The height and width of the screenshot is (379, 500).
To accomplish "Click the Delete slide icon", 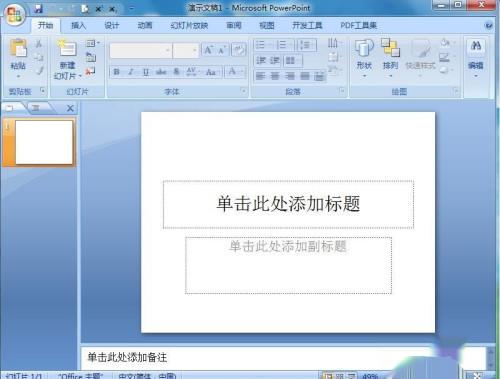I will [x=90, y=71].
